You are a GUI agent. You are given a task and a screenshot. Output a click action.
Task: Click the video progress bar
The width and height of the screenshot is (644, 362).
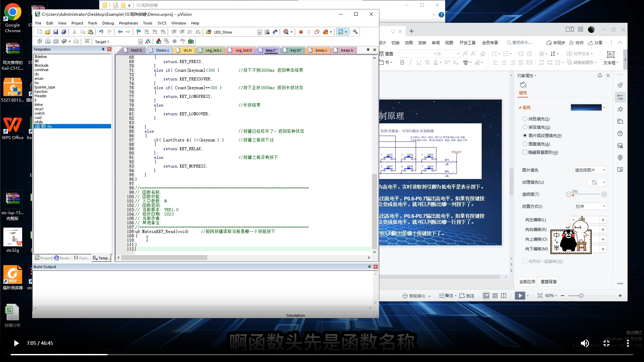coord(322,354)
